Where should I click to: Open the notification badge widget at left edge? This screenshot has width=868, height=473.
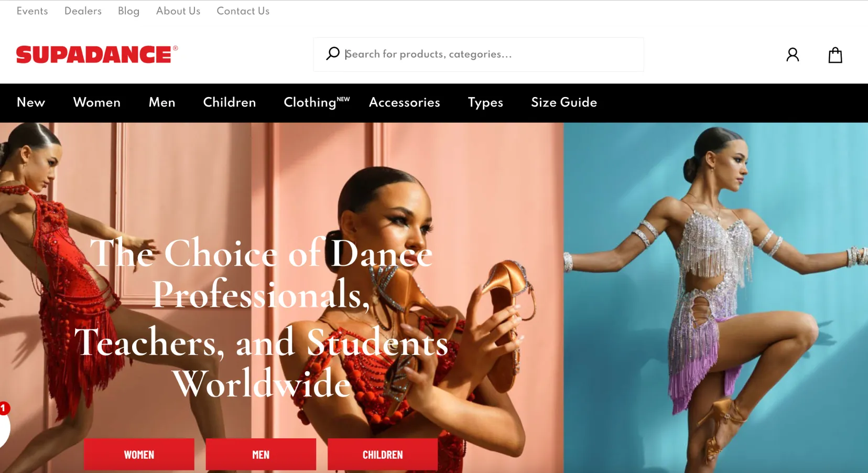pyautogui.click(x=5, y=425)
